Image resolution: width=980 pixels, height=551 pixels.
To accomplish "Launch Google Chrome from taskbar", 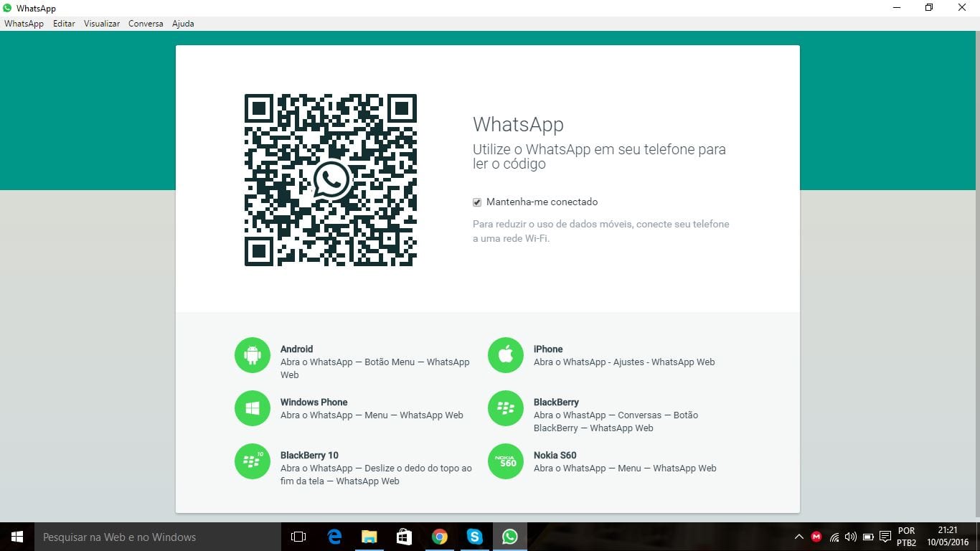I will tap(439, 537).
